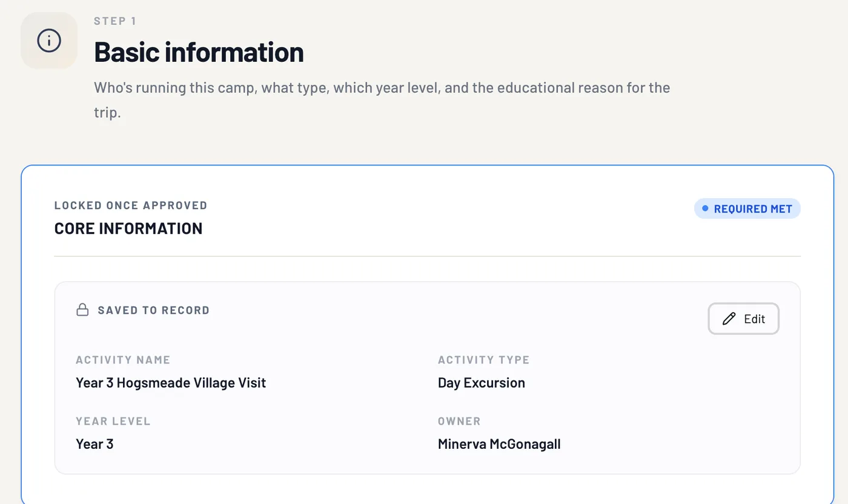This screenshot has height=504, width=848.
Task: Click the Saved to Record label
Action: 154,310
